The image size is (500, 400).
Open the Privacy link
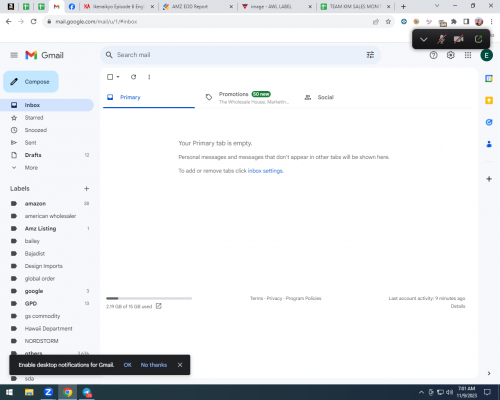coord(274,298)
